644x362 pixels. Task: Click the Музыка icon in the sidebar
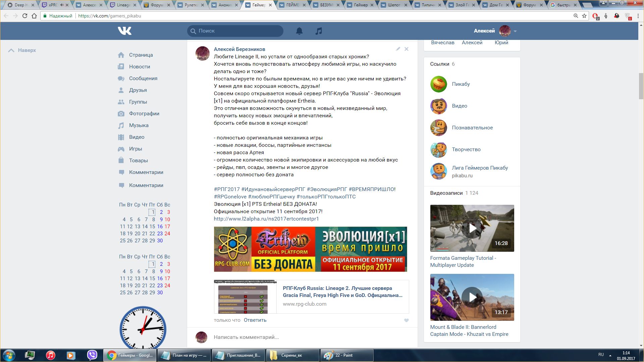[121, 125]
